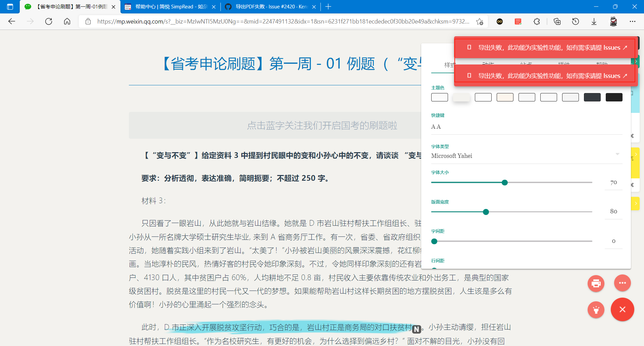644x346 pixels.
Task: Click the 字体大小 slider handle
Action: (x=505, y=182)
